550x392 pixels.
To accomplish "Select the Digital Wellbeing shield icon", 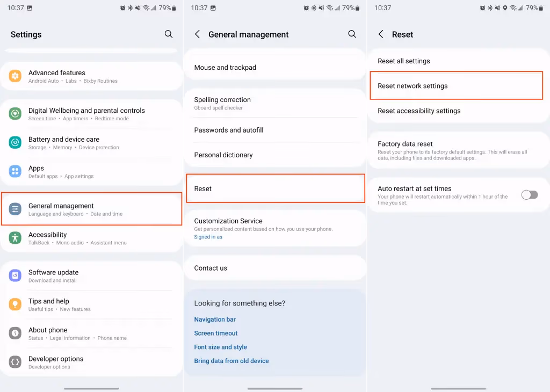I will [x=15, y=113].
